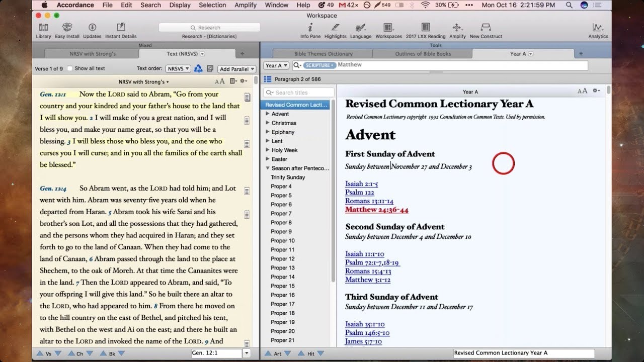Switch to Bible Themes Dictionary tab

(x=323, y=54)
